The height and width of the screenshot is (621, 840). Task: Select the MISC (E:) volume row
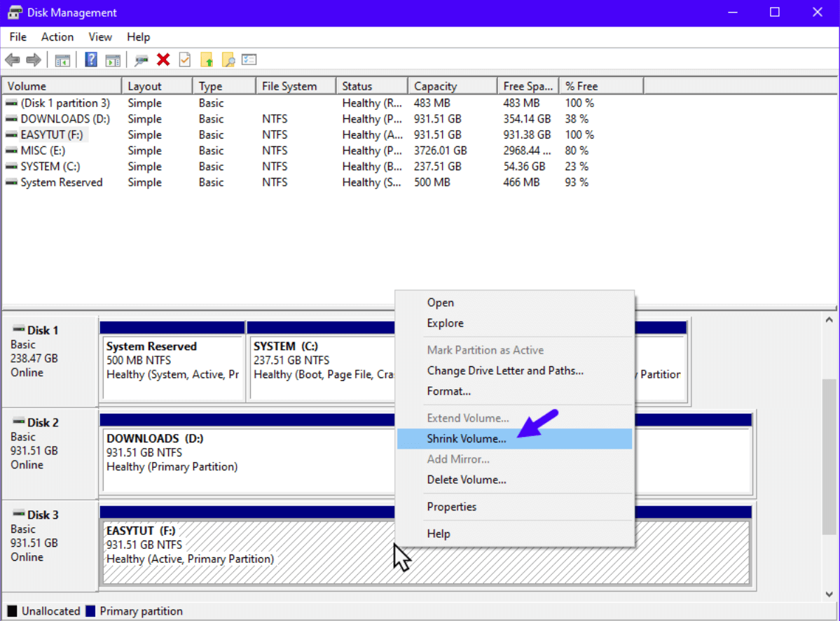click(43, 151)
